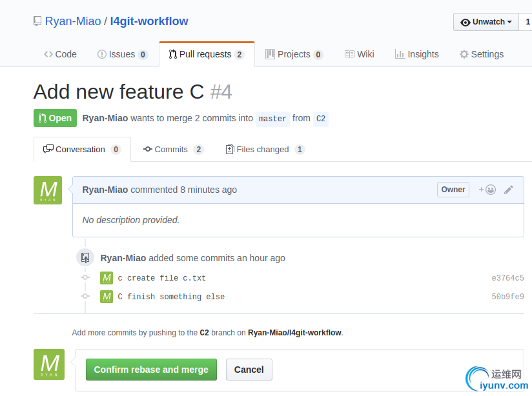Click the C2 branch label in header
Image resolution: width=532 pixels, height=396 pixels.
[321, 119]
